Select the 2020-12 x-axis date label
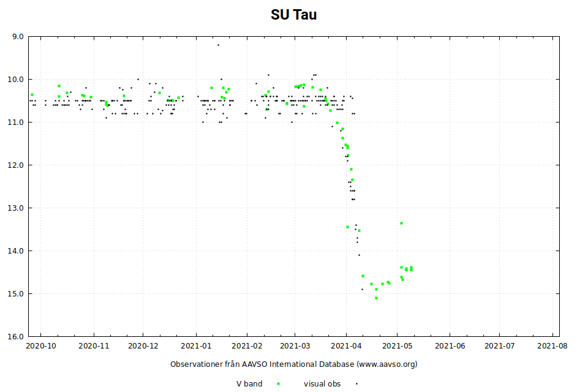588x392 pixels. tap(143, 346)
